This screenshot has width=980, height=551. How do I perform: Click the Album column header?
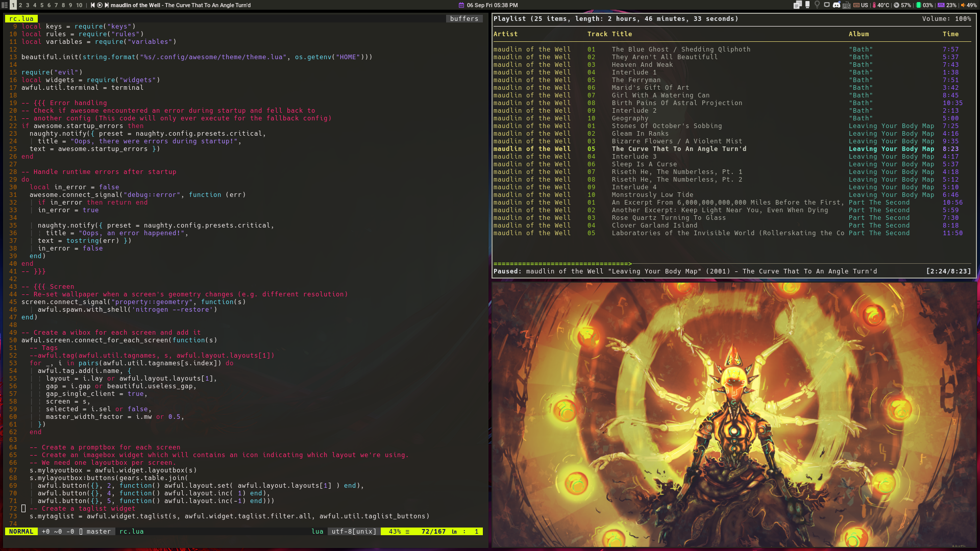pos(859,34)
